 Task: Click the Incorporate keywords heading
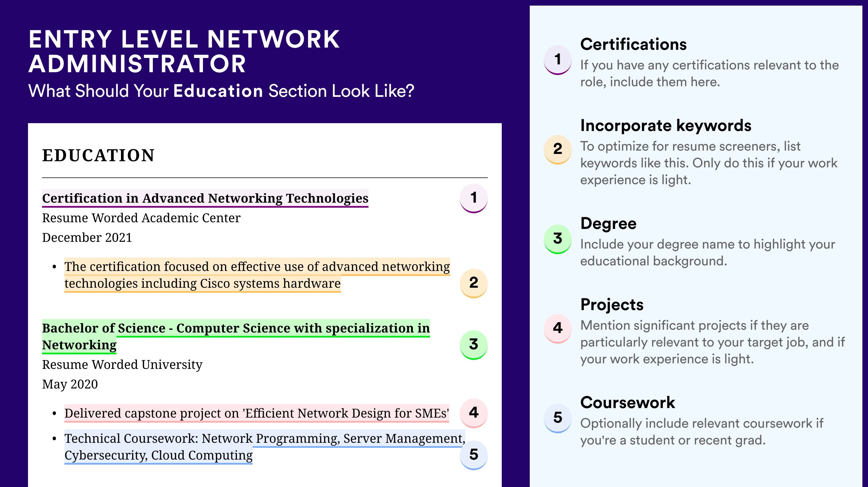(x=666, y=126)
